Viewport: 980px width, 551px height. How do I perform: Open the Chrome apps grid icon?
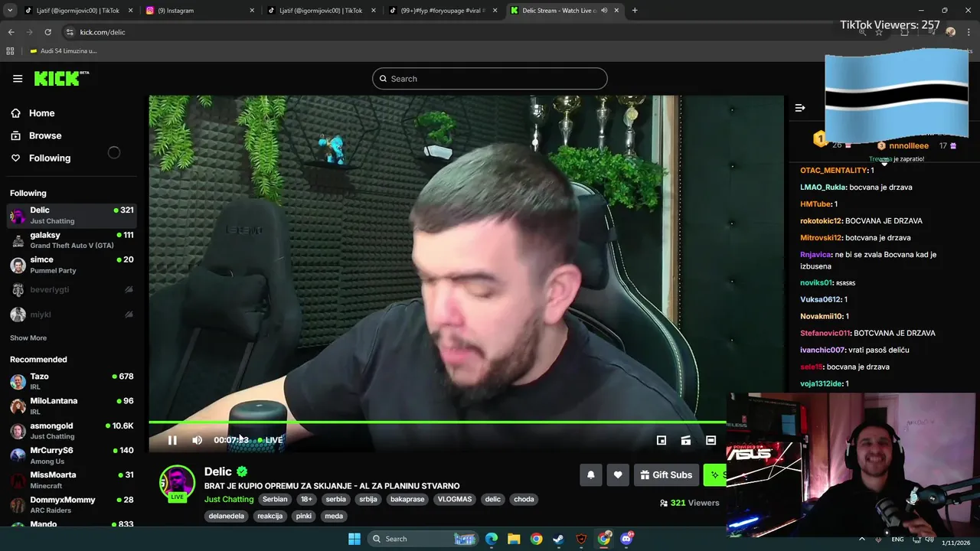10,51
